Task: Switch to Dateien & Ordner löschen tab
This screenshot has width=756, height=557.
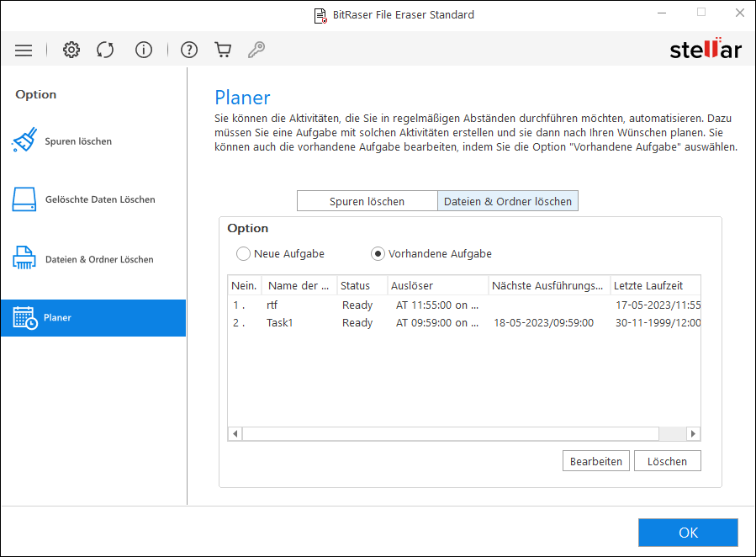Action: tap(508, 201)
